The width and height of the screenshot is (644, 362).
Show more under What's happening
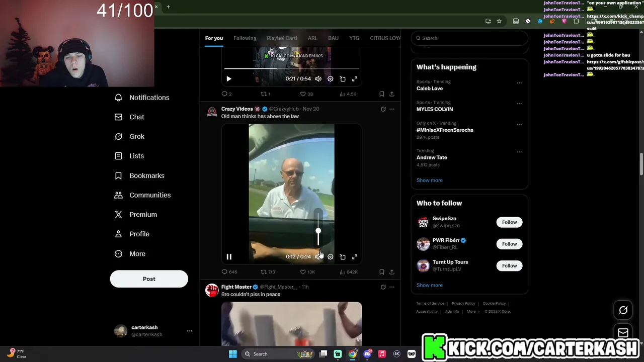(430, 180)
